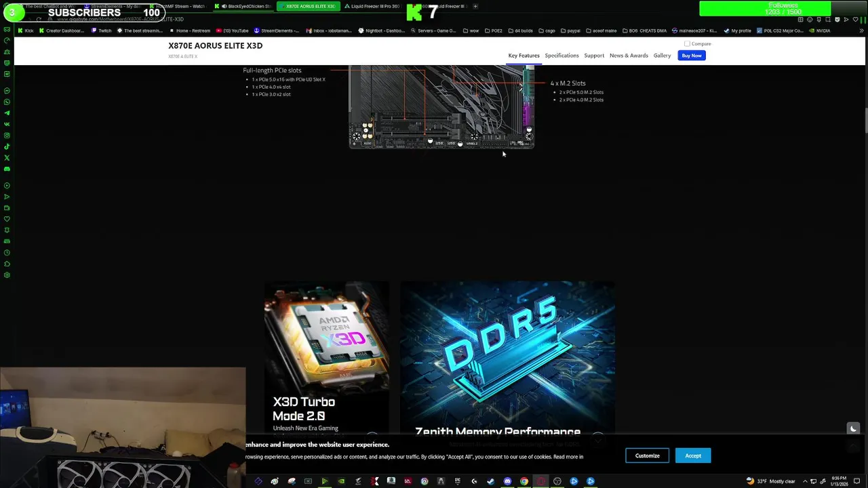This screenshot has height=488, width=868.
Task: Click the motherboard layout image
Action: click(x=441, y=106)
